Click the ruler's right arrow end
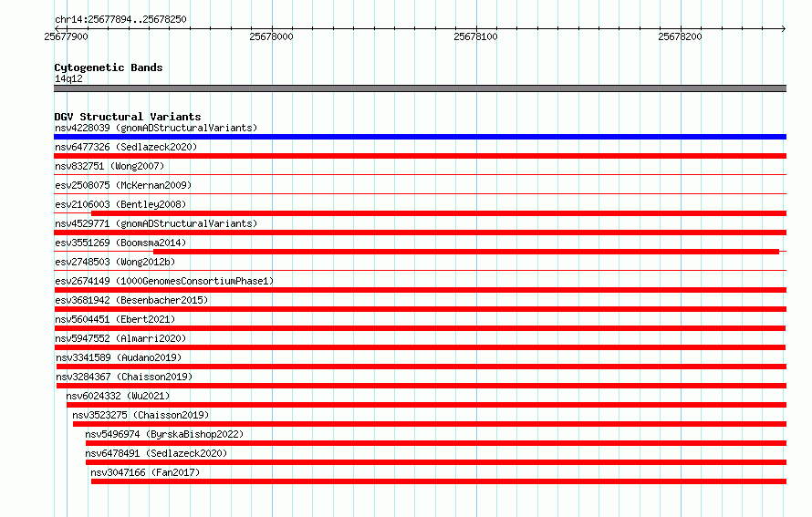 784,28
